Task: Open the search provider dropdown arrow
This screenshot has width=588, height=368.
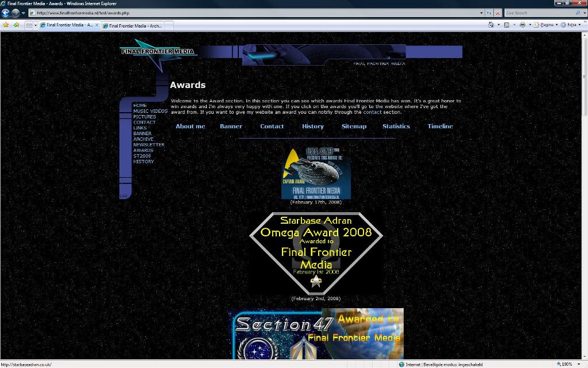Action: tap(585, 13)
